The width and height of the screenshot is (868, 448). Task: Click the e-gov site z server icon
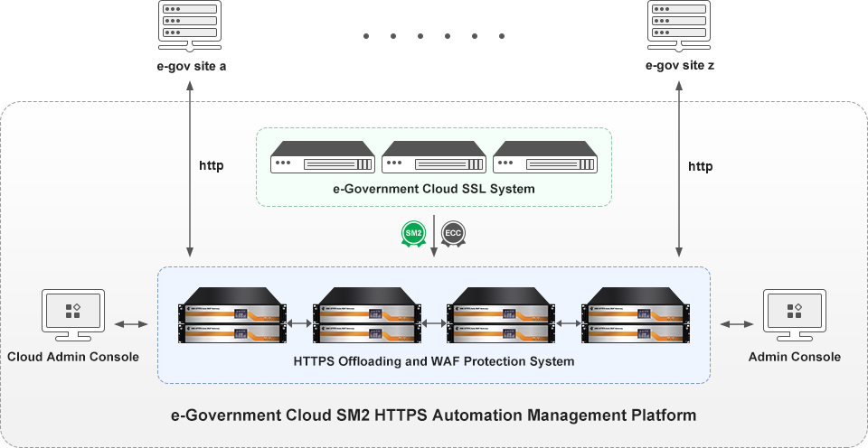[679, 27]
